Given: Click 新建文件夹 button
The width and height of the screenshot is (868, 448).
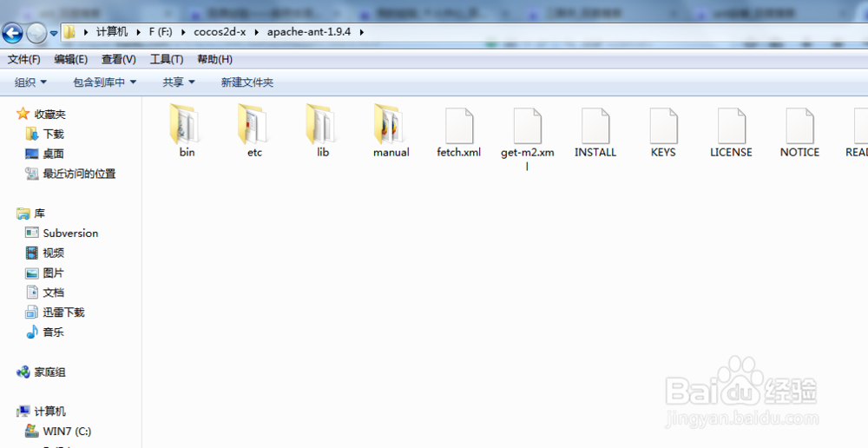Looking at the screenshot, I should 247,82.
